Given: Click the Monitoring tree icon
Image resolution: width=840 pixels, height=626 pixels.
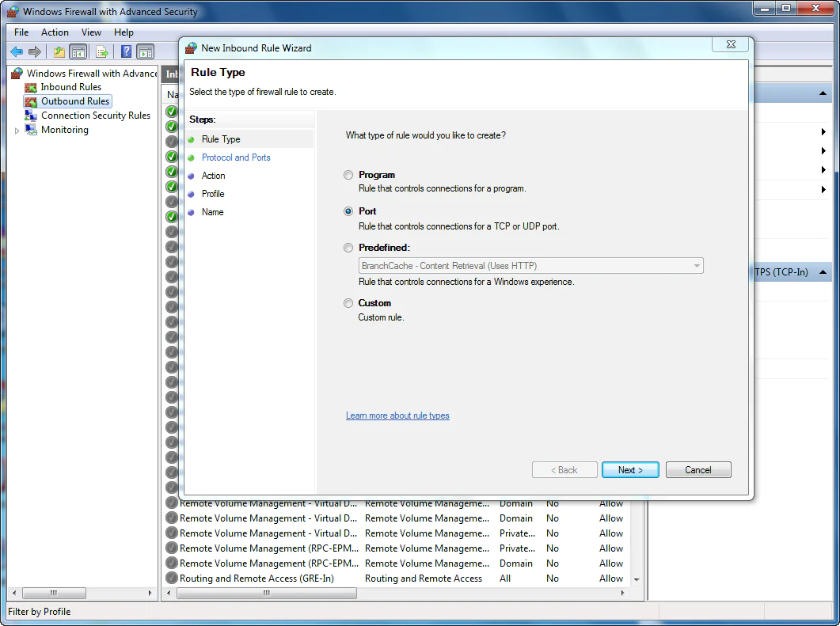Looking at the screenshot, I should [31, 130].
